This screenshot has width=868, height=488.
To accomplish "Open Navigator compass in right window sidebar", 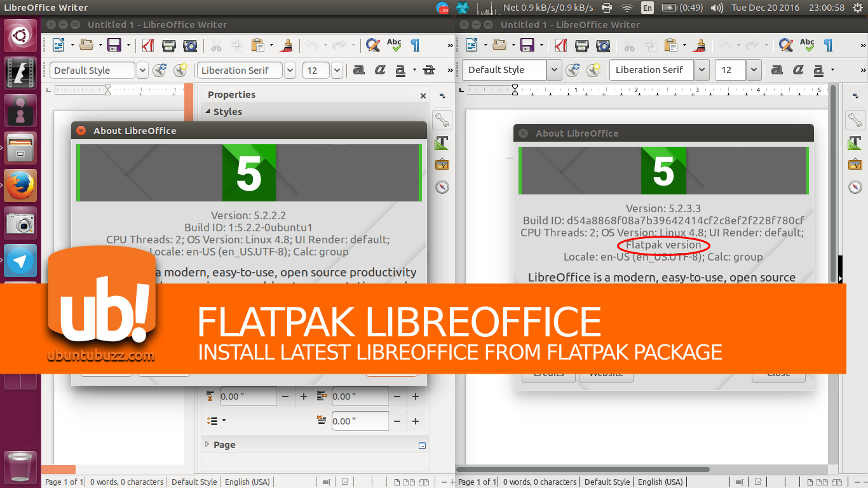I will 855,187.
